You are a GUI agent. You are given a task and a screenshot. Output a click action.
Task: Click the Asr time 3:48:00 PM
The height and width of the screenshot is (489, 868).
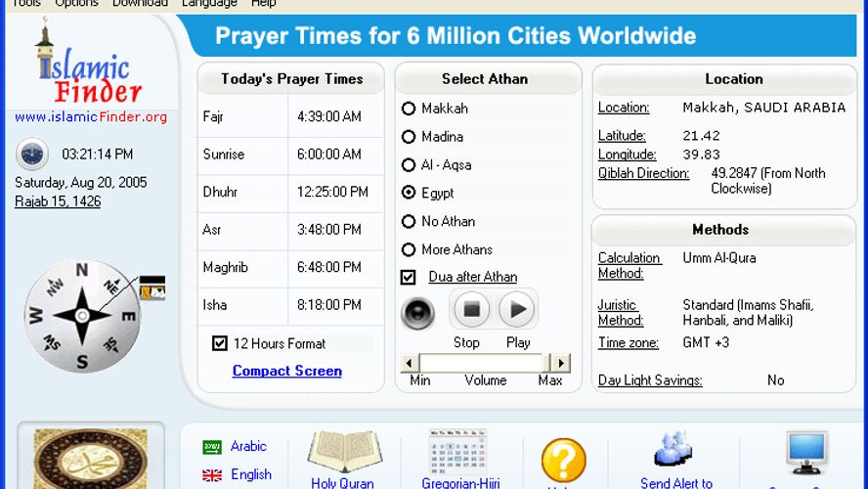click(328, 230)
